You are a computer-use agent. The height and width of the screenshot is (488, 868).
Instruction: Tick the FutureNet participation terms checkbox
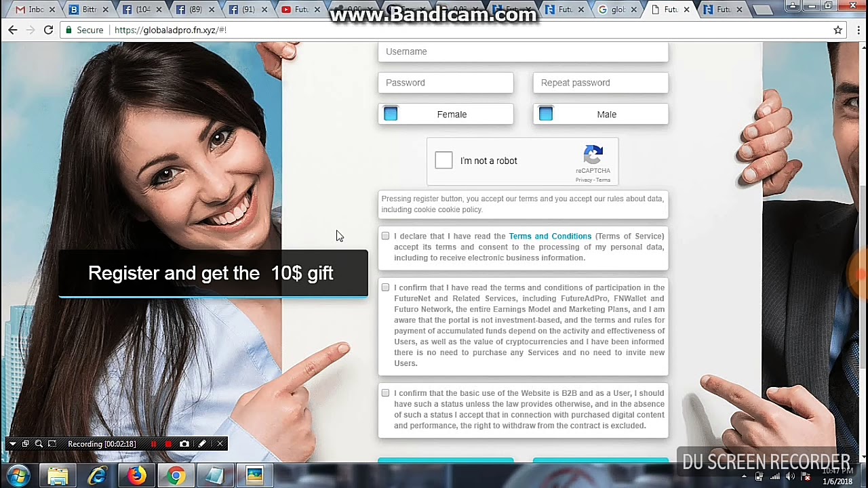pos(385,287)
